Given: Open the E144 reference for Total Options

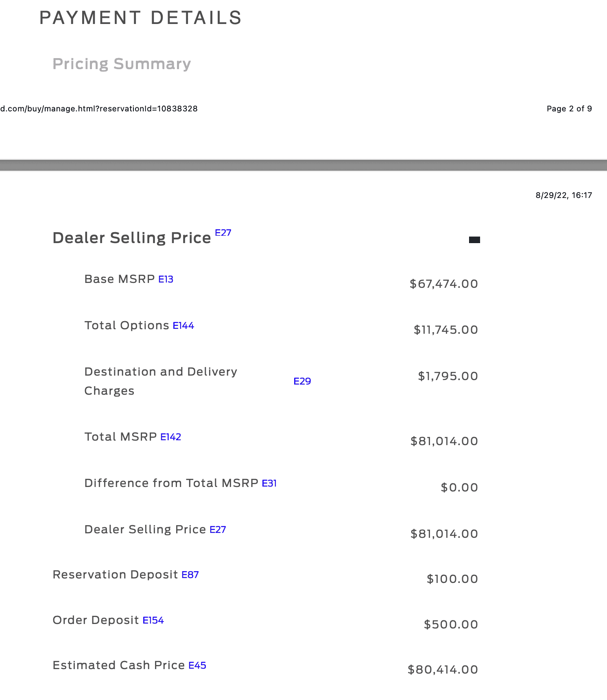Looking at the screenshot, I should [x=183, y=326].
